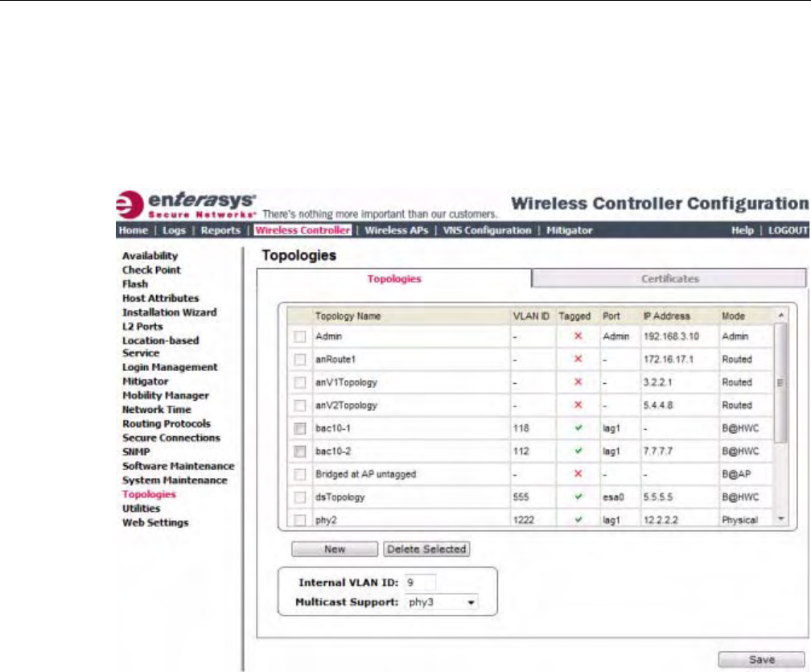Mark the phy2 row checkbox

pos(300,520)
